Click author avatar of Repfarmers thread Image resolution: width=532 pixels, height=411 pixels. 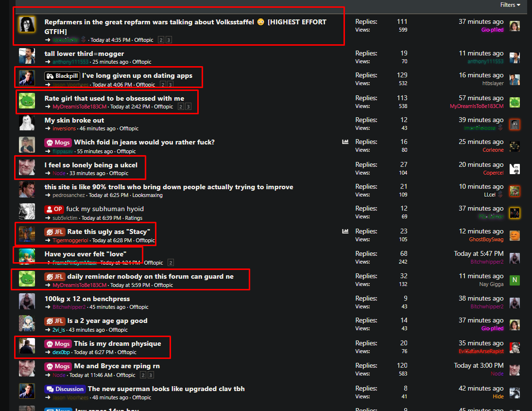pos(27,24)
